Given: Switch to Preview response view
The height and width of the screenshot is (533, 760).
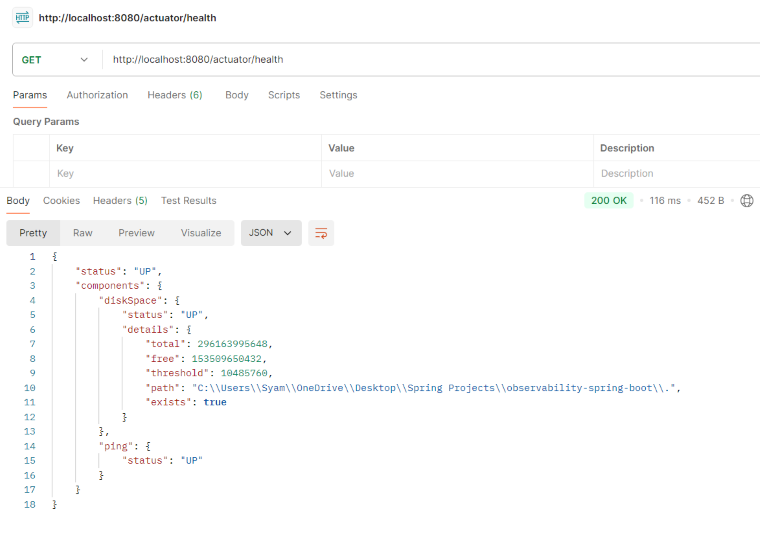Looking at the screenshot, I should [136, 233].
